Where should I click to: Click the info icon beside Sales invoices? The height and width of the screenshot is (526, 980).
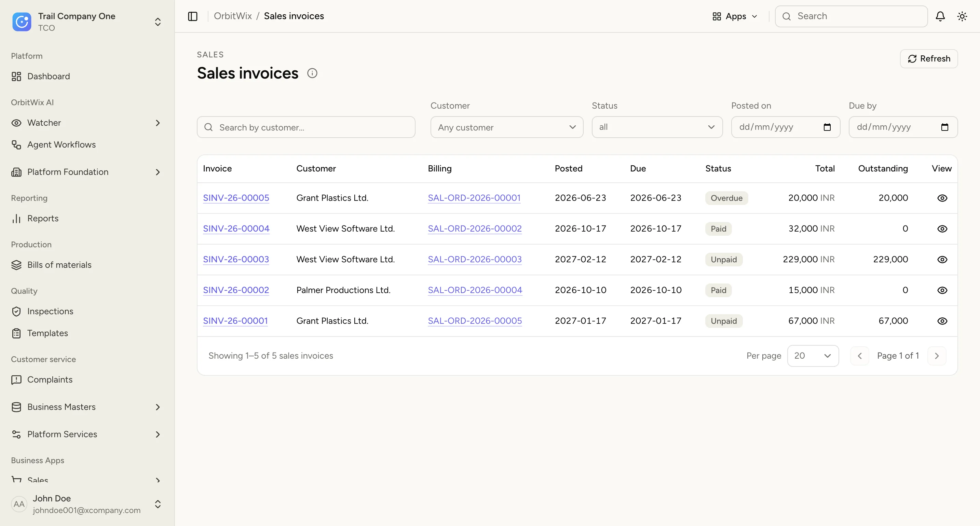pos(312,73)
